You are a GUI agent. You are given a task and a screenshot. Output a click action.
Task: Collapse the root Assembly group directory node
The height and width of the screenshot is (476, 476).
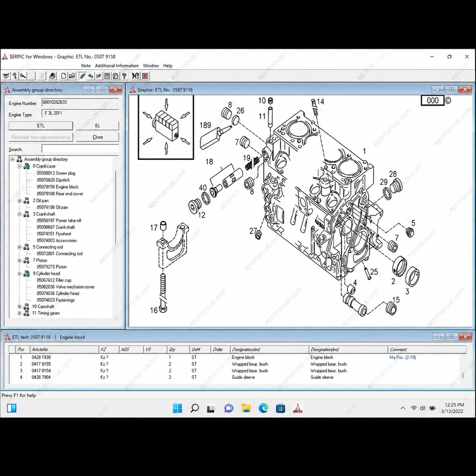coord(12,159)
